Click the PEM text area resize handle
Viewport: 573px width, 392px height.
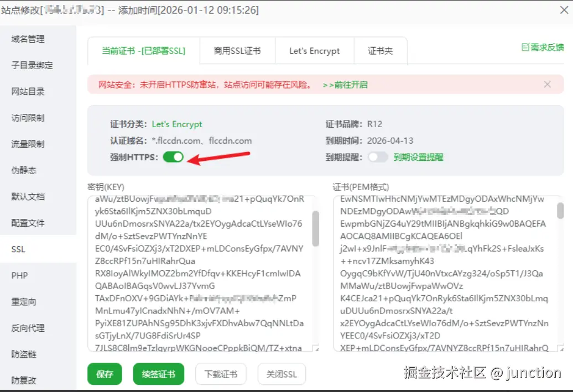coord(562,349)
